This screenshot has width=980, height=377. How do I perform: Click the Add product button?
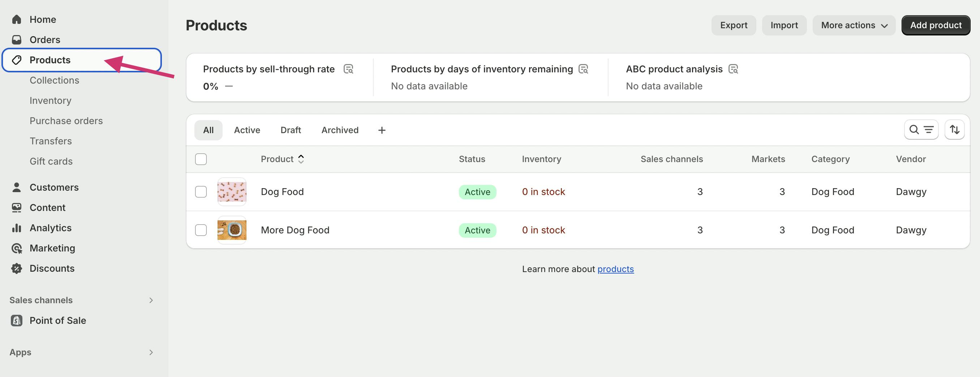(936, 25)
